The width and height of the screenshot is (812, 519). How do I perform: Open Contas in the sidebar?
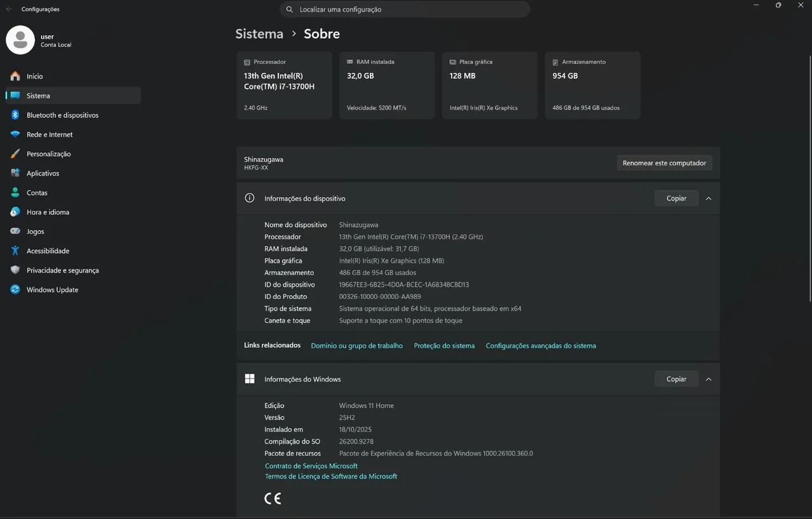pyautogui.click(x=73, y=193)
